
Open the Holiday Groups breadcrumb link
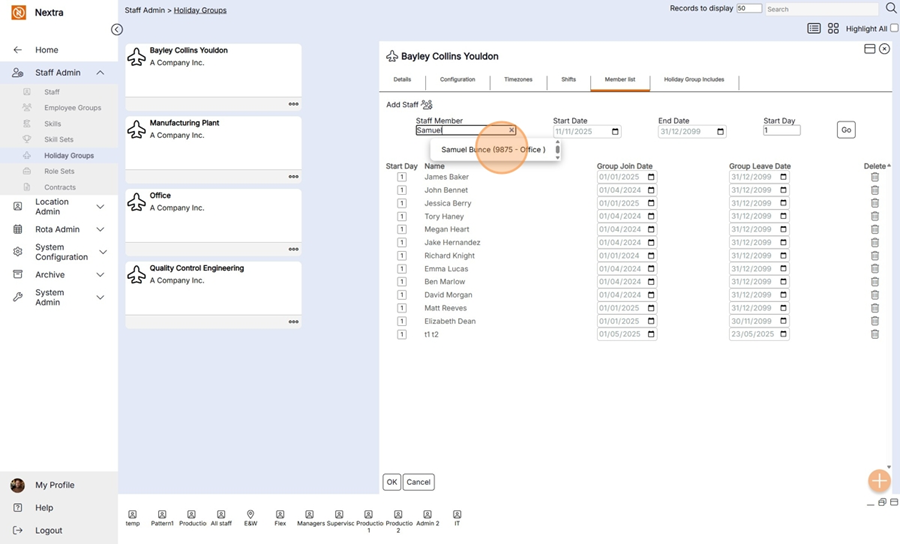pyautogui.click(x=200, y=10)
